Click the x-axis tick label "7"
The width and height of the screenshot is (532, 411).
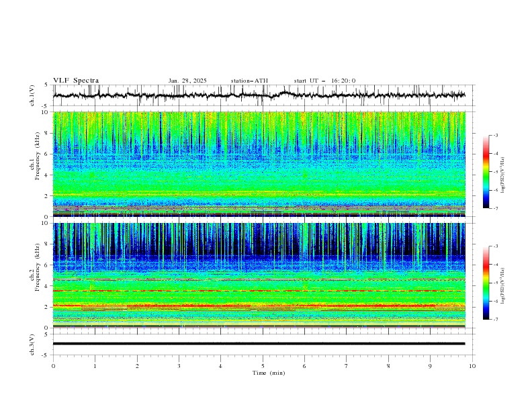tap(347, 366)
